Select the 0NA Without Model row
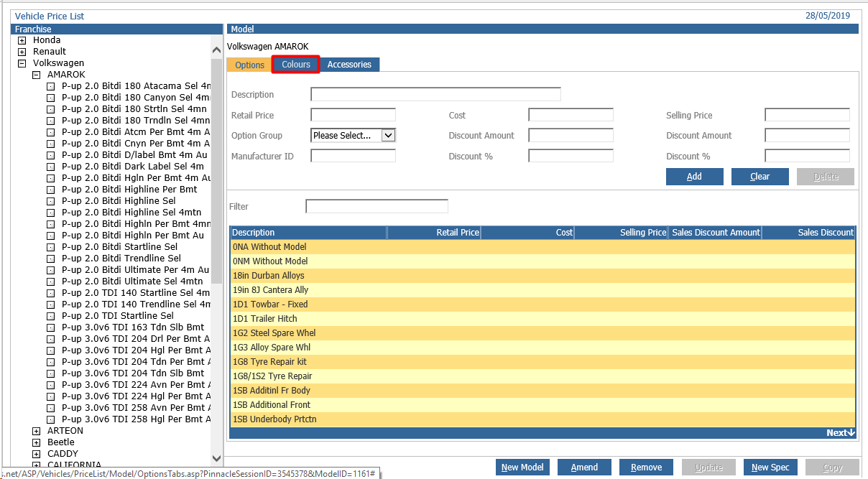Screen dimensions: 868x479 542,247
